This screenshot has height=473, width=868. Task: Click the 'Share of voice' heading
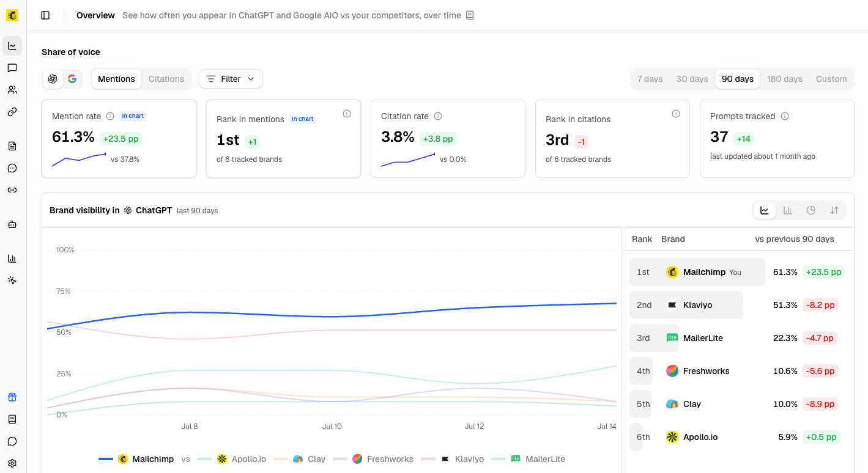pos(71,52)
